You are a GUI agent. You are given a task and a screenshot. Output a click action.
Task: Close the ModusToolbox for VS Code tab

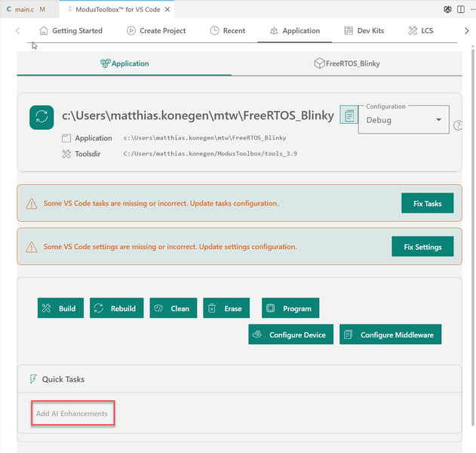167,9
